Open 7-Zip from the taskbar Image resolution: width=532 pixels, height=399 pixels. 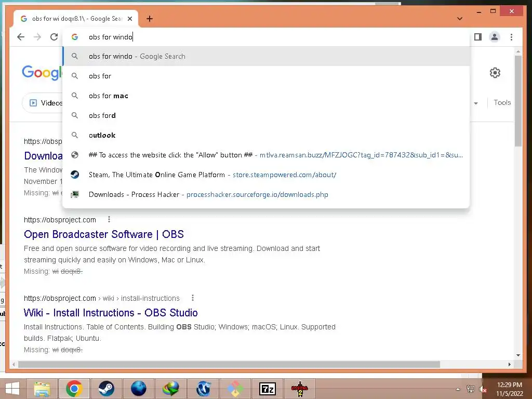pyautogui.click(x=267, y=389)
